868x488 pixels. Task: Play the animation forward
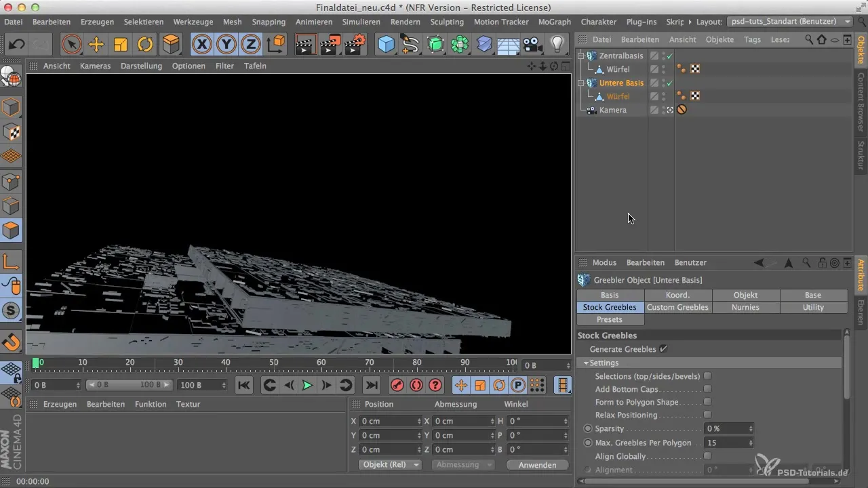pos(307,385)
